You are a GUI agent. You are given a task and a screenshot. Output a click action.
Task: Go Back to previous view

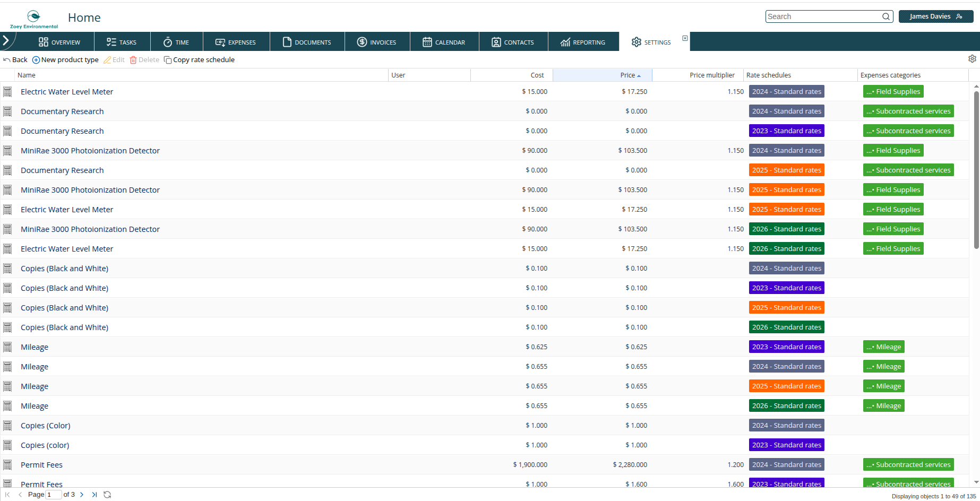(x=15, y=59)
